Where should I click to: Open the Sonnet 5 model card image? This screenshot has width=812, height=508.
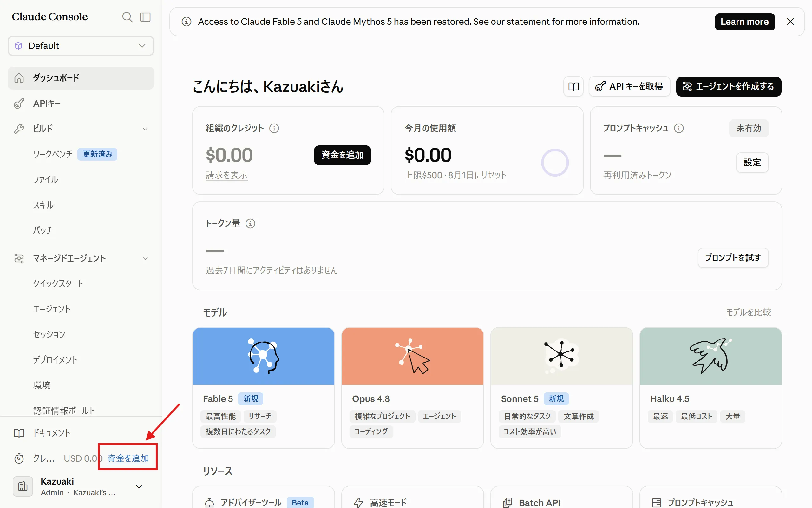(x=561, y=356)
